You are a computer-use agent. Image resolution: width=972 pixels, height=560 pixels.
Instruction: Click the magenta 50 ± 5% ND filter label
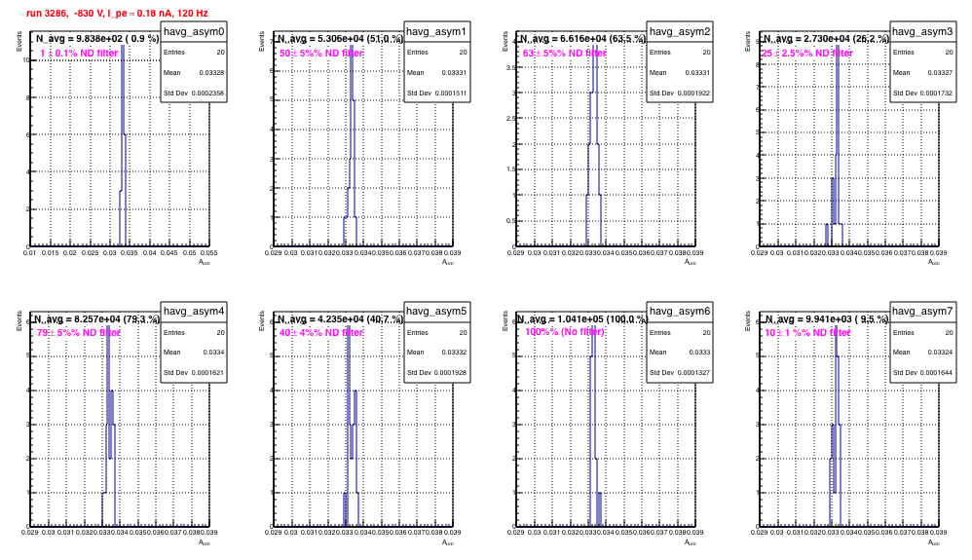click(321, 54)
